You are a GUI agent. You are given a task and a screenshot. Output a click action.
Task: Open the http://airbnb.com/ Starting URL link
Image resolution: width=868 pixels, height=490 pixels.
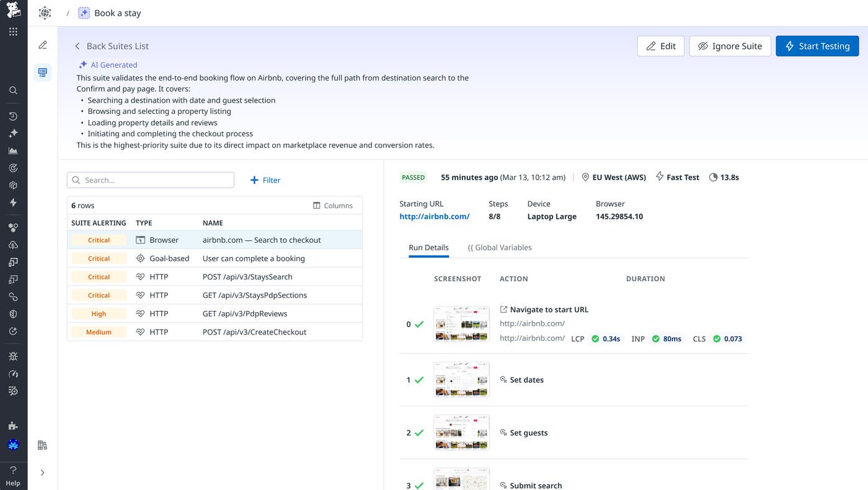point(435,217)
